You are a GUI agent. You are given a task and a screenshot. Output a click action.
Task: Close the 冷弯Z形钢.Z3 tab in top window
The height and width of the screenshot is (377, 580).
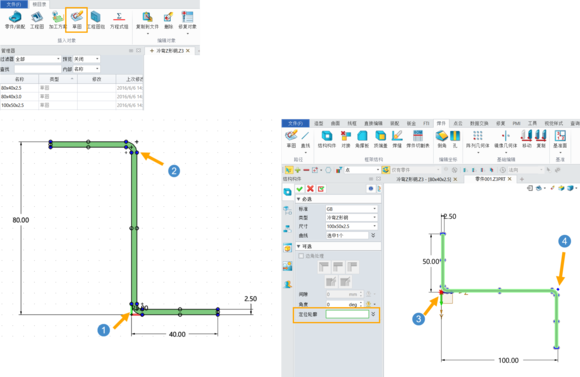point(188,51)
